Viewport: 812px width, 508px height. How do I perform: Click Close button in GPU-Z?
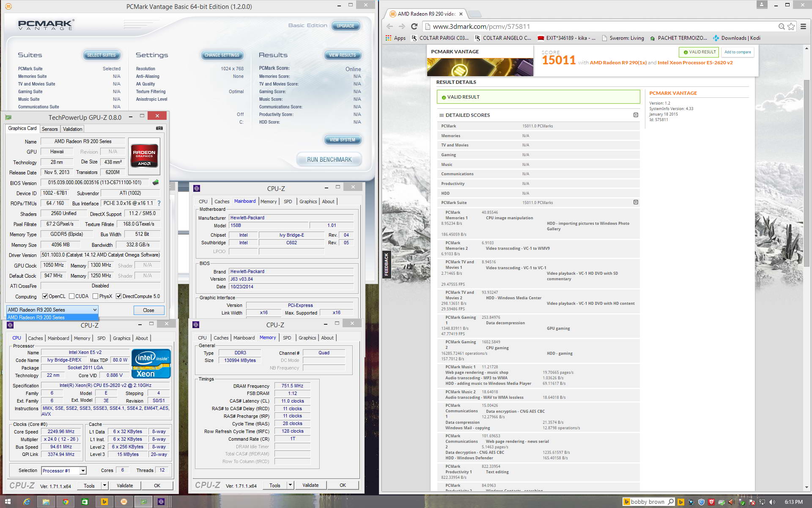click(x=148, y=310)
